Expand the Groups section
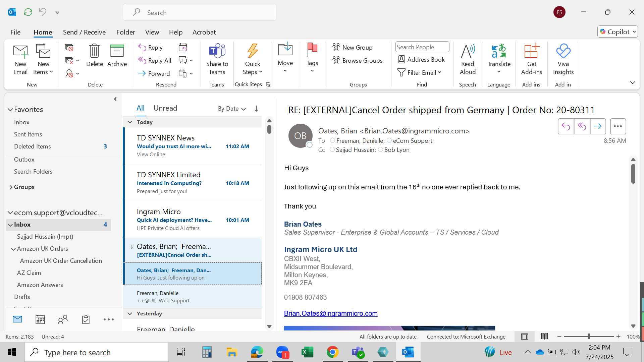This screenshot has height=362, width=644. pyautogui.click(x=11, y=187)
